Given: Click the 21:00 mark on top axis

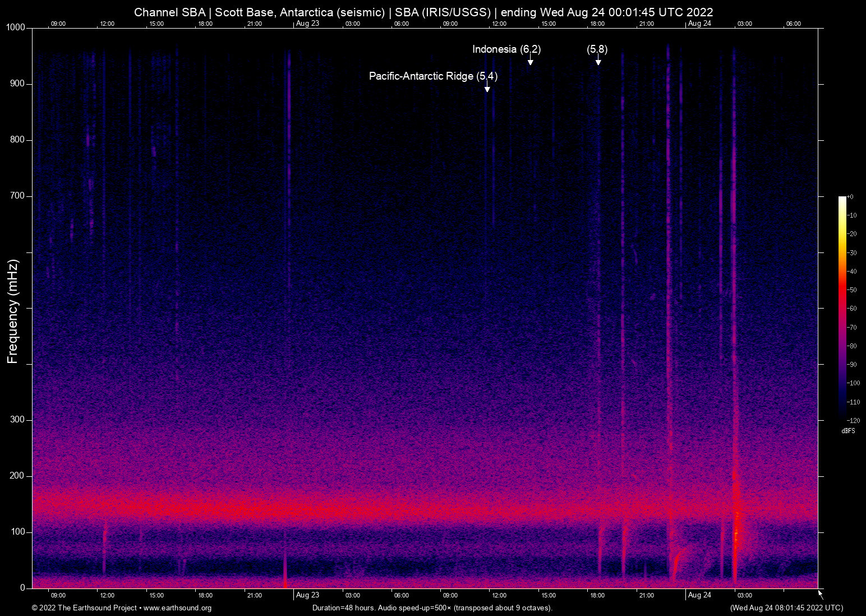Looking at the screenshot, I should tap(256, 24).
